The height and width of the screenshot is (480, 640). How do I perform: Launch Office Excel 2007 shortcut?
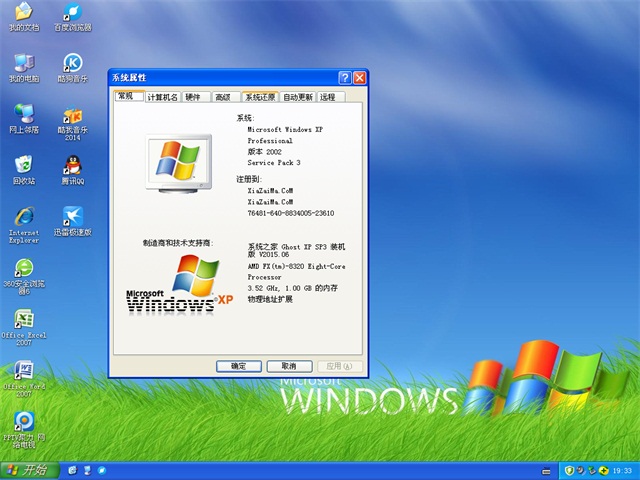[x=24, y=320]
